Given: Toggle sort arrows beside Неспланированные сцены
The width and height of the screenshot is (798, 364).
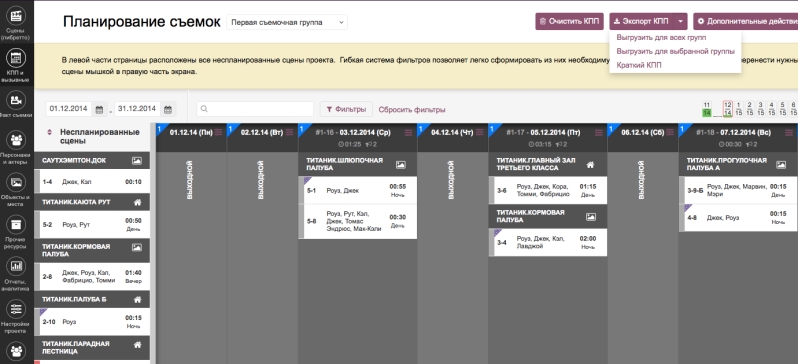Looking at the screenshot, I should click(49, 132).
